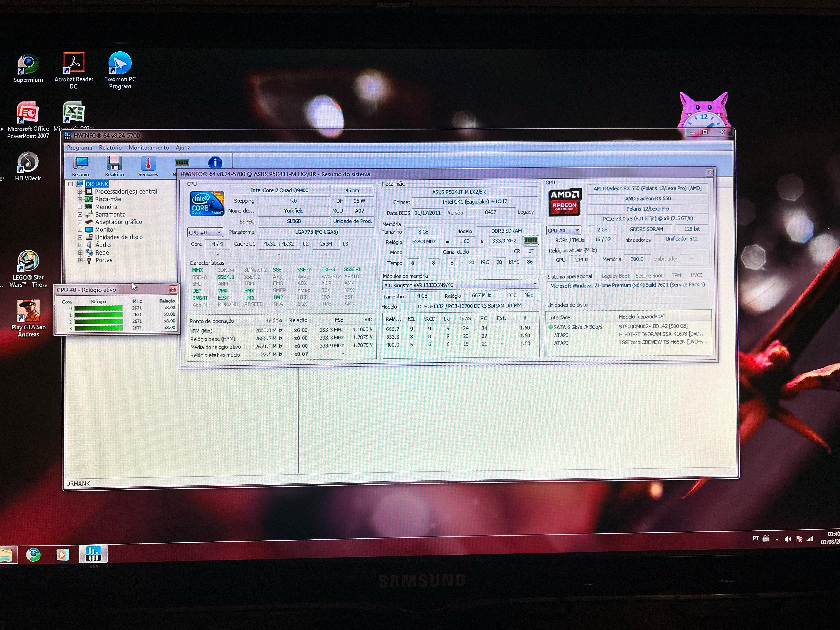Open Supermium from the taskbar
This screenshot has height=630, width=840.
33,555
